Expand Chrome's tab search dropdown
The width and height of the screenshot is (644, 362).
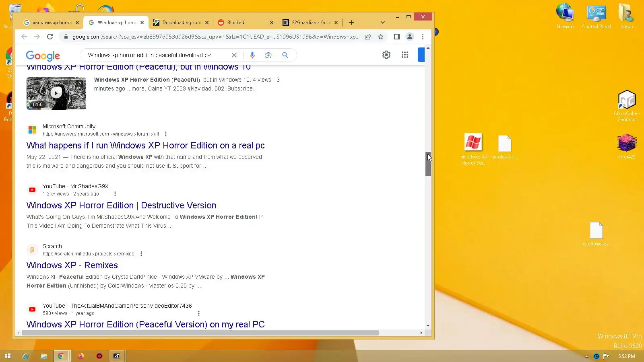point(383,23)
